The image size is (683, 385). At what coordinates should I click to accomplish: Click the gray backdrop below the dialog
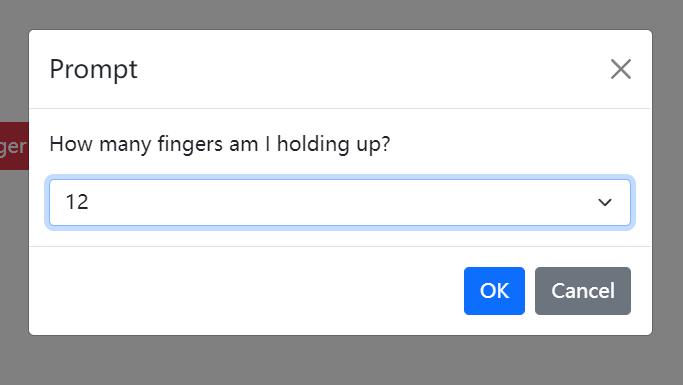point(340,361)
